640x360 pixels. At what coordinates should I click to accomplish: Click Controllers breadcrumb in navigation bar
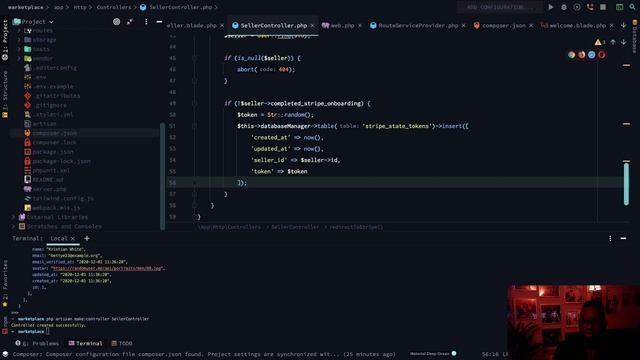114,7
